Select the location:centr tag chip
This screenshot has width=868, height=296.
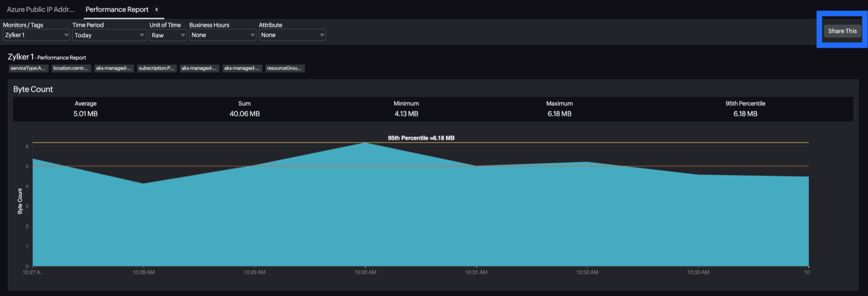(x=71, y=68)
